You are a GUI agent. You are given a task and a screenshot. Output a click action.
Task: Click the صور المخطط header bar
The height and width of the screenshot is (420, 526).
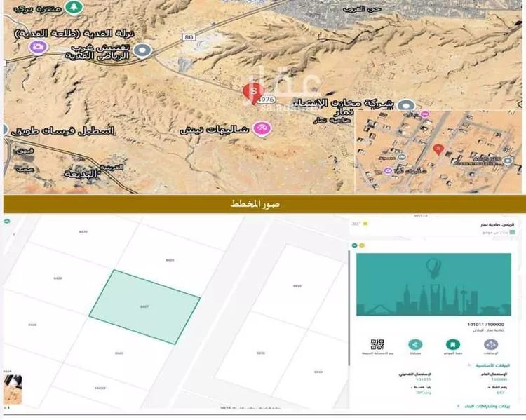tap(264, 204)
